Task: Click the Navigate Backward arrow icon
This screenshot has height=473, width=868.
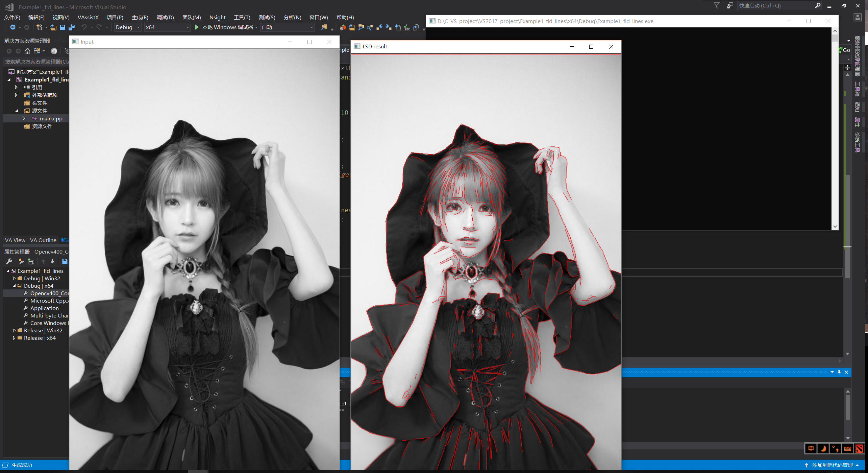Action: tap(13, 27)
